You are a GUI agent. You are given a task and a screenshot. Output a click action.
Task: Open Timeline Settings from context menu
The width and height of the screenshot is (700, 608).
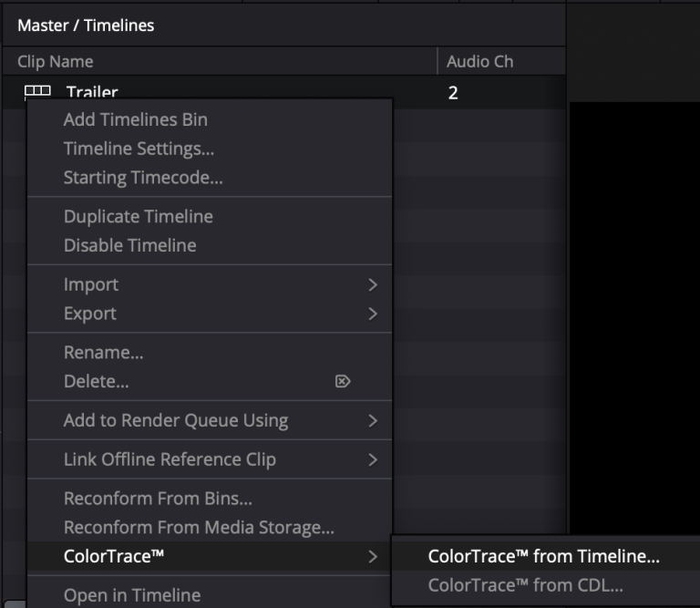pyautogui.click(x=210, y=149)
